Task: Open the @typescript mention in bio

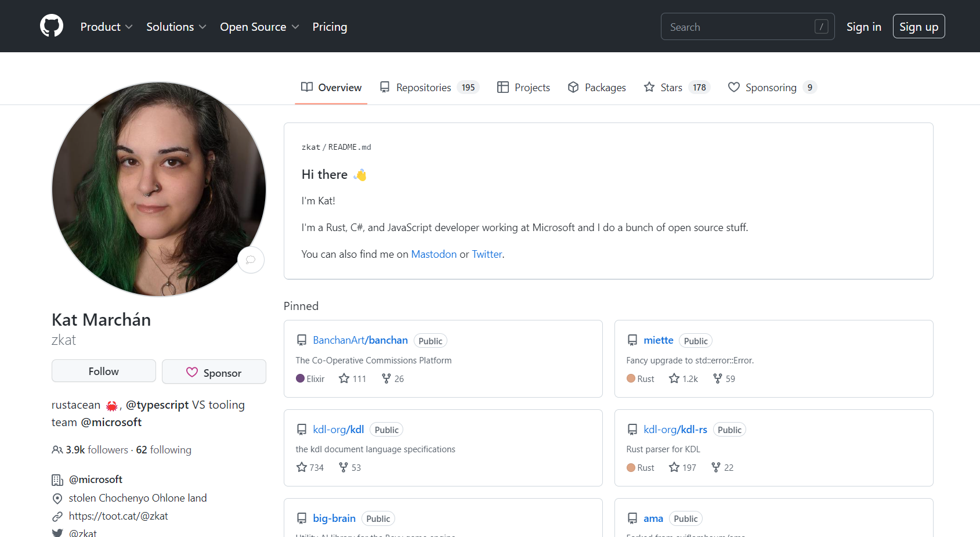Action: coord(157,405)
